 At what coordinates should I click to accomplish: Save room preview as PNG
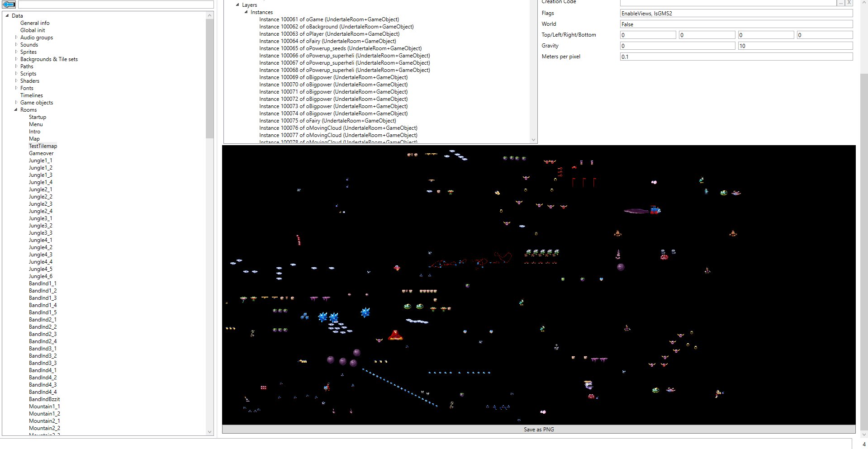[x=539, y=429]
